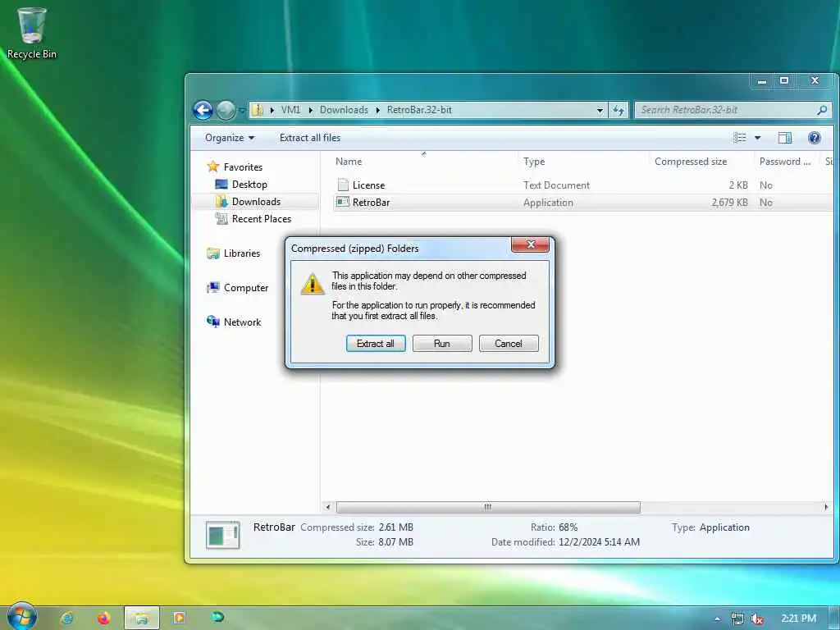Select Recent Places in the navigation pane
Screen dimensions: 840x630
click(x=253, y=218)
